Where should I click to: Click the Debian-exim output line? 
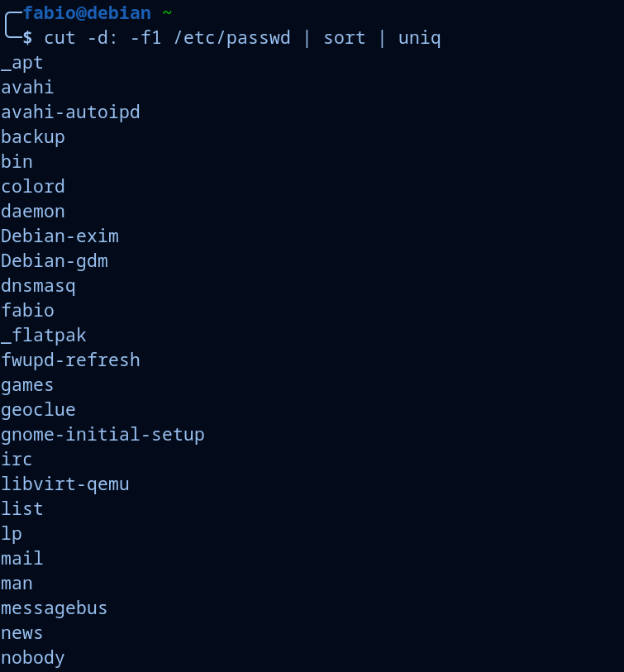(x=60, y=236)
